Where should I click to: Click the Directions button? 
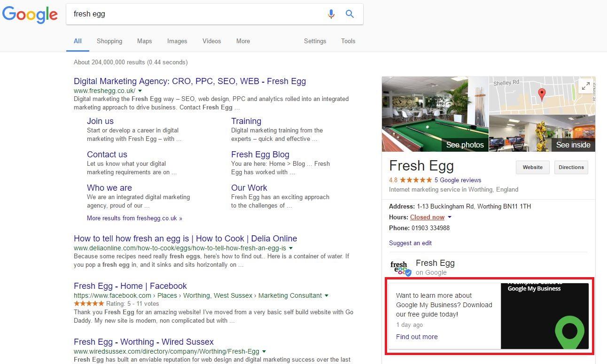(571, 167)
